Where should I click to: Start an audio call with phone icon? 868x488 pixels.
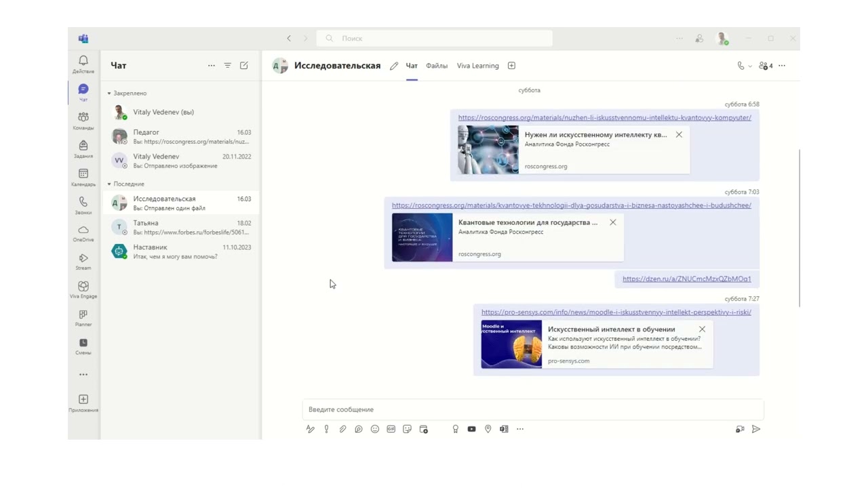[x=741, y=66]
